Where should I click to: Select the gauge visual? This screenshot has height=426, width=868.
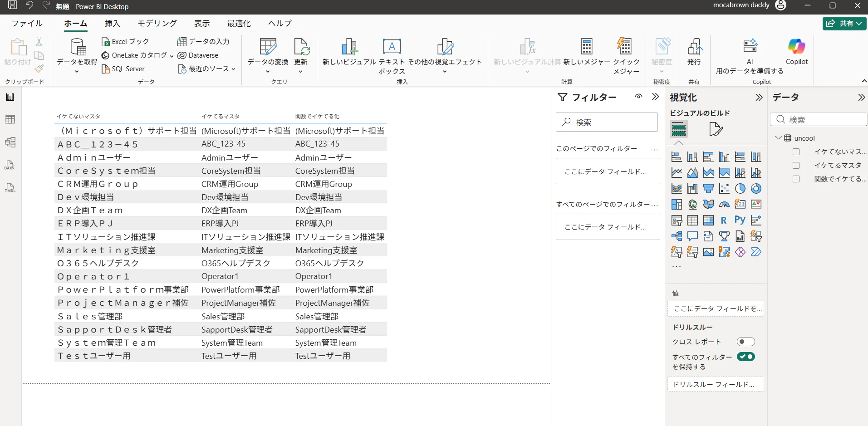click(724, 205)
